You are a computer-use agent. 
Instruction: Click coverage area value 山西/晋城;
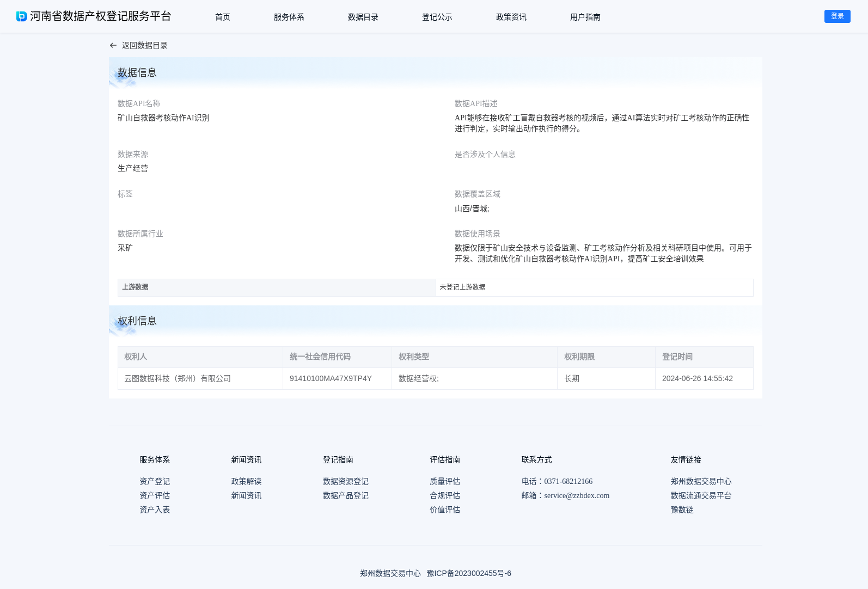[472, 208]
